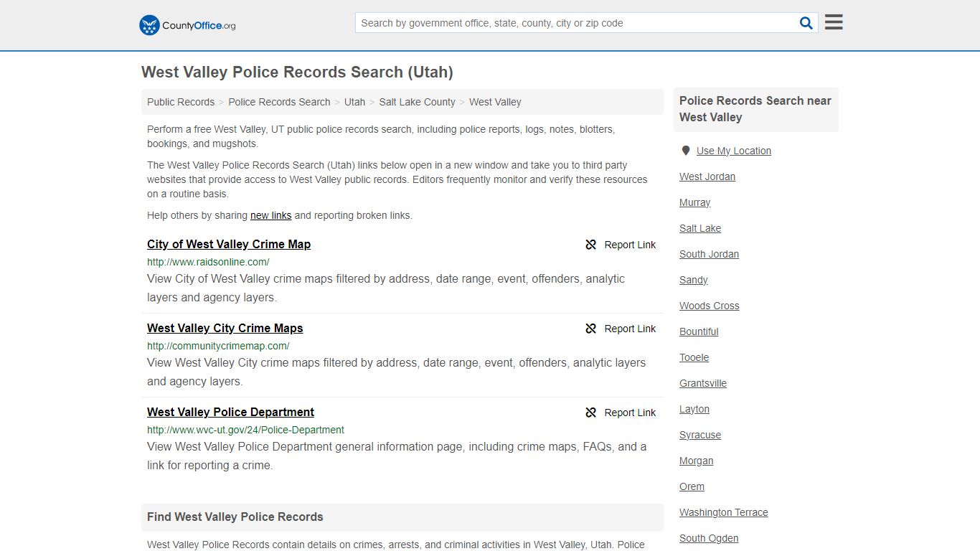Click 'Find West Valley Police Records' heading
Viewport: 980px width, 551px height.
point(235,517)
